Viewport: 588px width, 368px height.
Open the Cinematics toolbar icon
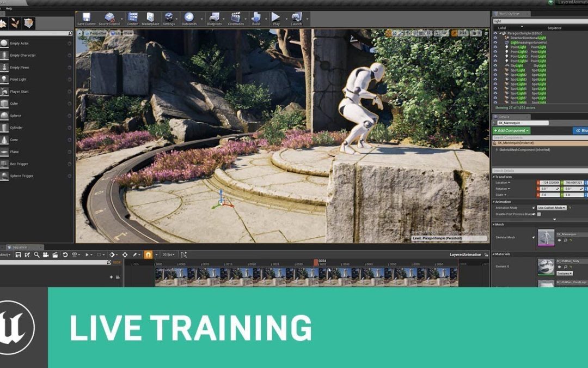pyautogui.click(x=236, y=17)
